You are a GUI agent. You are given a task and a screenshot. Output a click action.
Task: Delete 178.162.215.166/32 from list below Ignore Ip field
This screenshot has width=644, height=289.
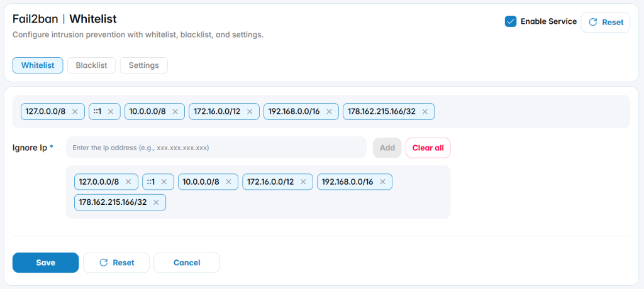[156, 202]
